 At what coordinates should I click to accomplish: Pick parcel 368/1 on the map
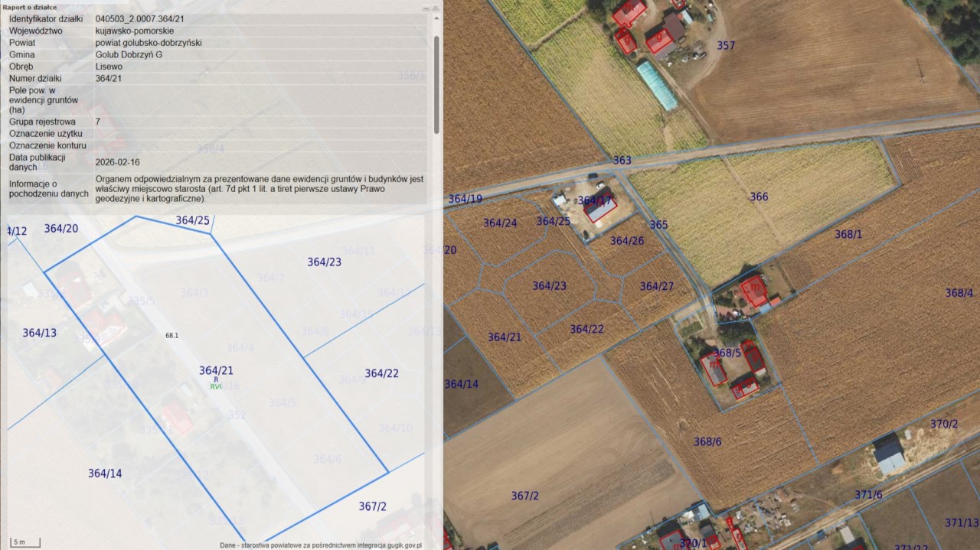[848, 234]
